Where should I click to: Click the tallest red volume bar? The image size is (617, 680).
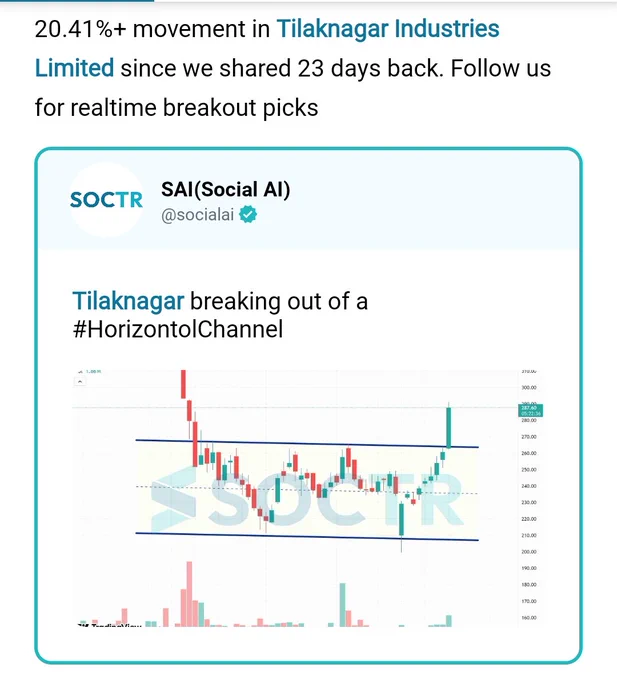(x=189, y=594)
